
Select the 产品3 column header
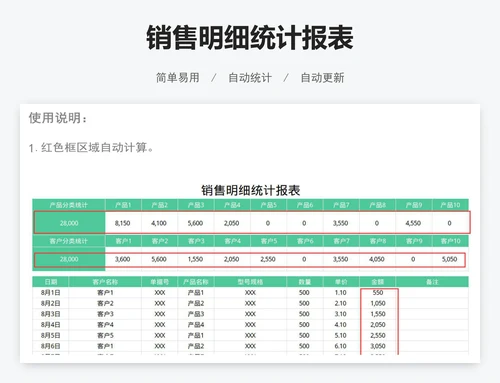(x=196, y=205)
